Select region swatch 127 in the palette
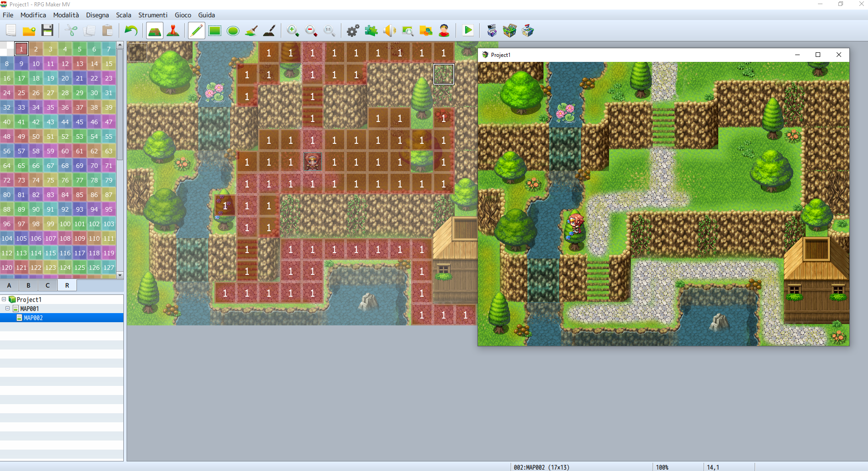The height and width of the screenshot is (471, 868). 109,267
